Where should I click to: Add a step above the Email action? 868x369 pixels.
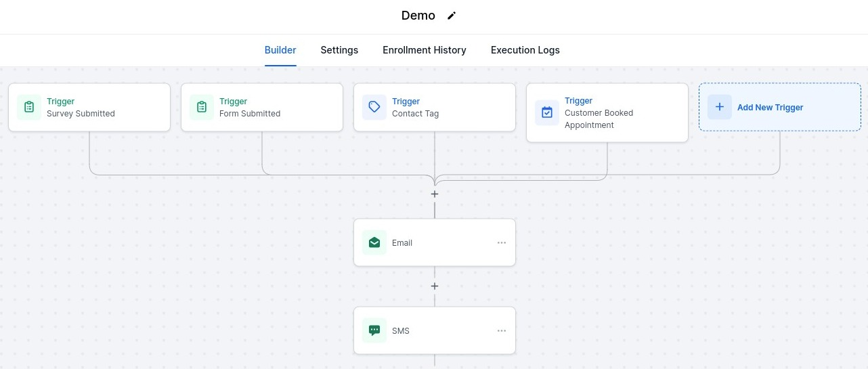[x=435, y=194]
